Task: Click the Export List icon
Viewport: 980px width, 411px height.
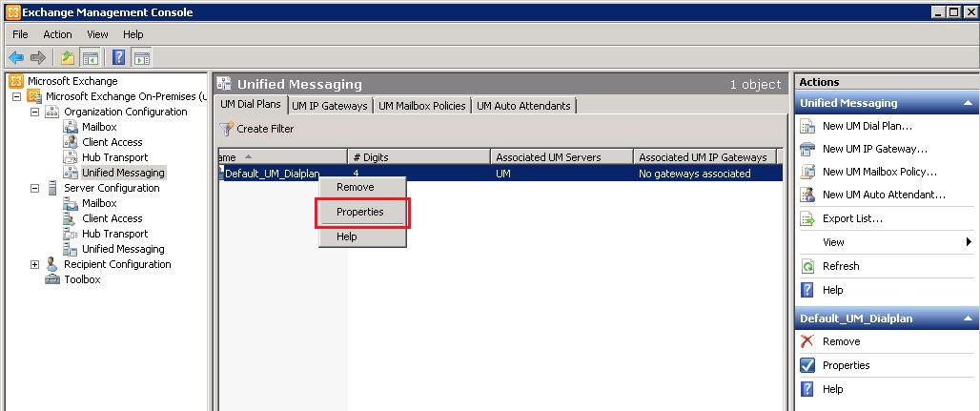Action: pos(807,218)
